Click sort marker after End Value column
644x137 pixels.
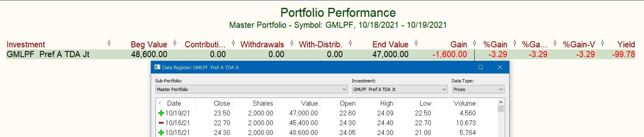[x=416, y=43]
